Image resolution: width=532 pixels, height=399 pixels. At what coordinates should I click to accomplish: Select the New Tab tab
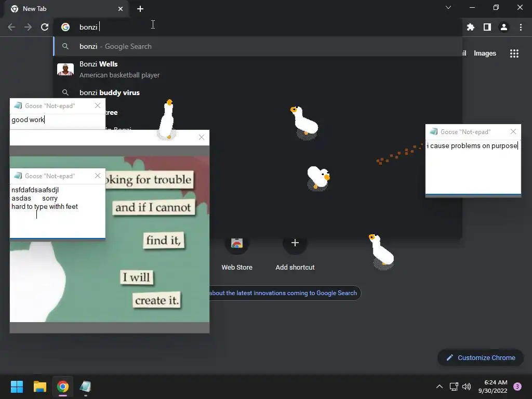coord(66,9)
